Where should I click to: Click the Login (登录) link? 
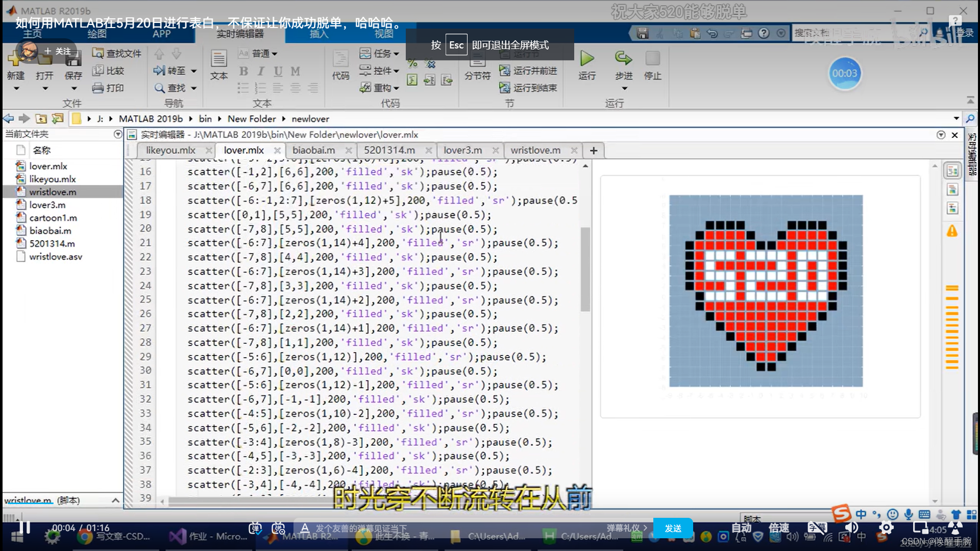coord(965,33)
